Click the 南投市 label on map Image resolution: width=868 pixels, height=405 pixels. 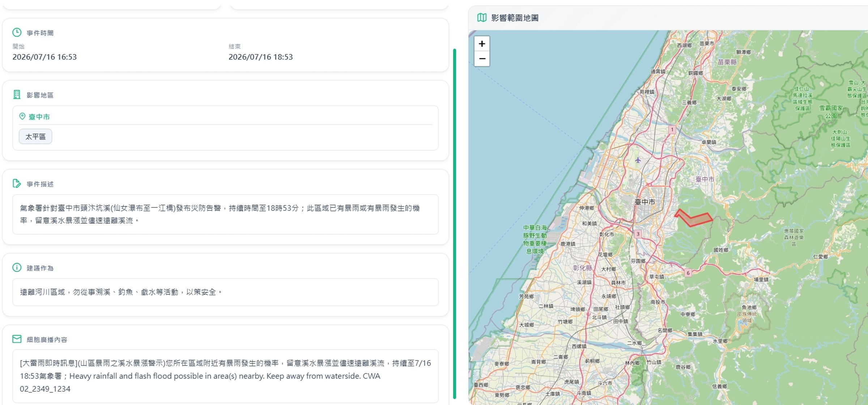pos(658,302)
